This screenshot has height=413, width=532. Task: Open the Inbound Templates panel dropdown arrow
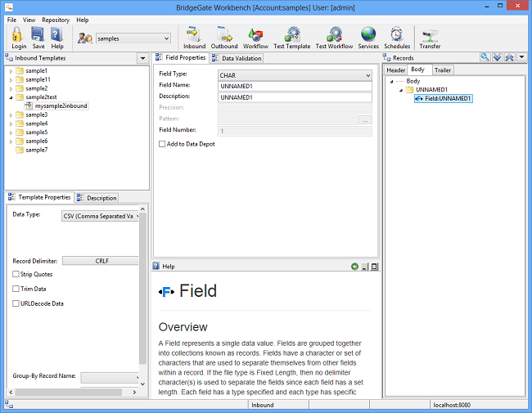[x=143, y=58]
